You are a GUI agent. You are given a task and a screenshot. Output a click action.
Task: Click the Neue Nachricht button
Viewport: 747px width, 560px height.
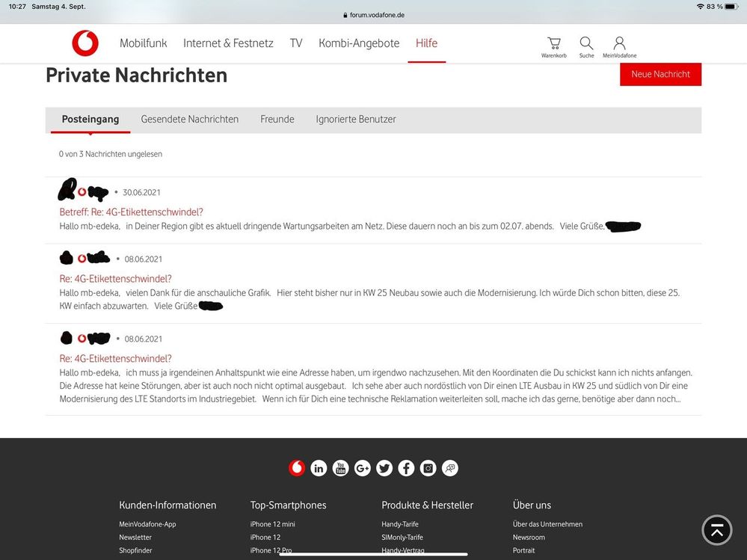[x=660, y=74]
